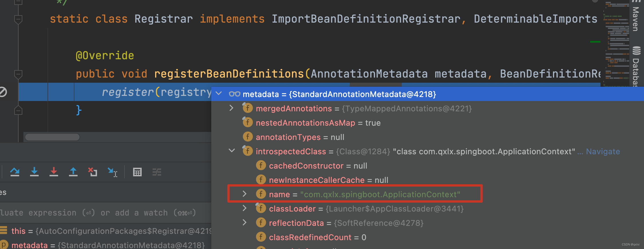Click ImportBeanDefinitionRegistrar in class declaration

(366, 19)
